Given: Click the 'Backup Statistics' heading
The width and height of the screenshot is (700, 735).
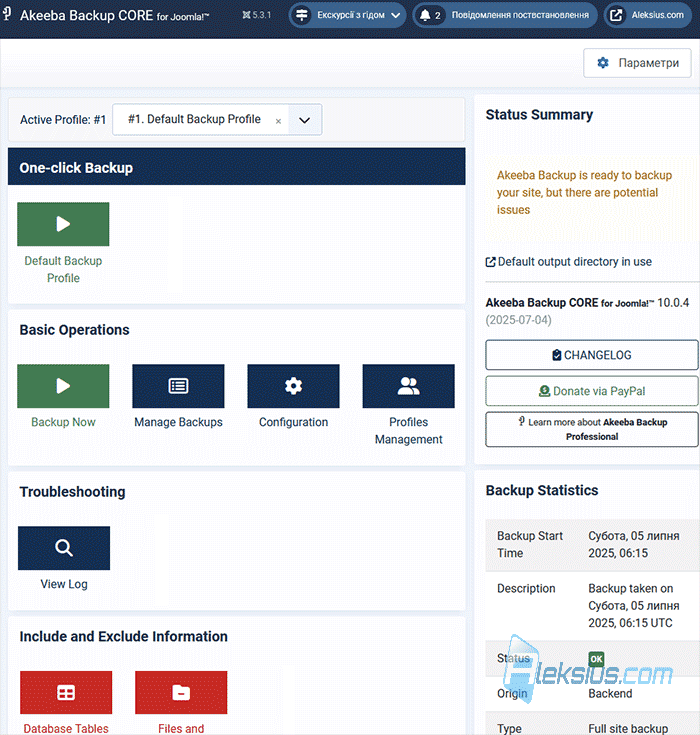Looking at the screenshot, I should [542, 490].
